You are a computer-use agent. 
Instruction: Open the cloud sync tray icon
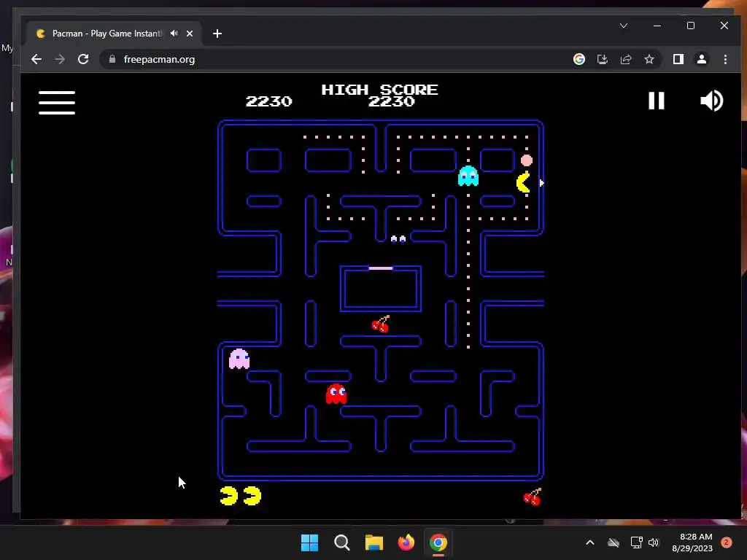point(613,542)
